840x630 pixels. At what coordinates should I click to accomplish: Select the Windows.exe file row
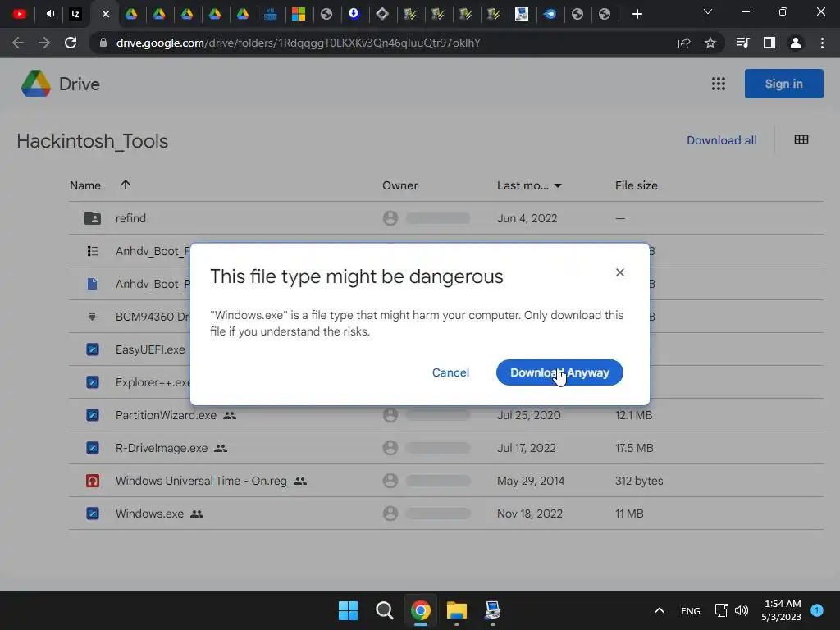(445, 514)
